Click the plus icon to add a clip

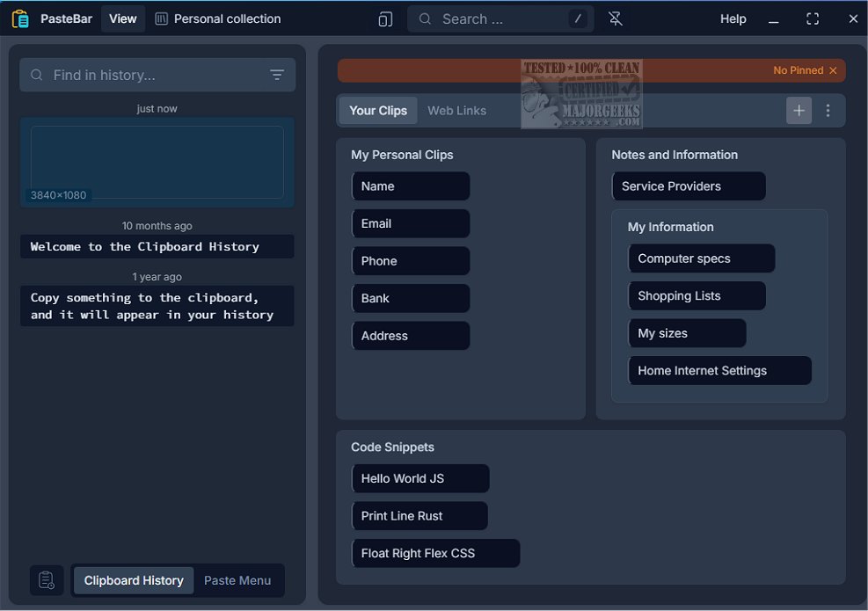tap(799, 111)
